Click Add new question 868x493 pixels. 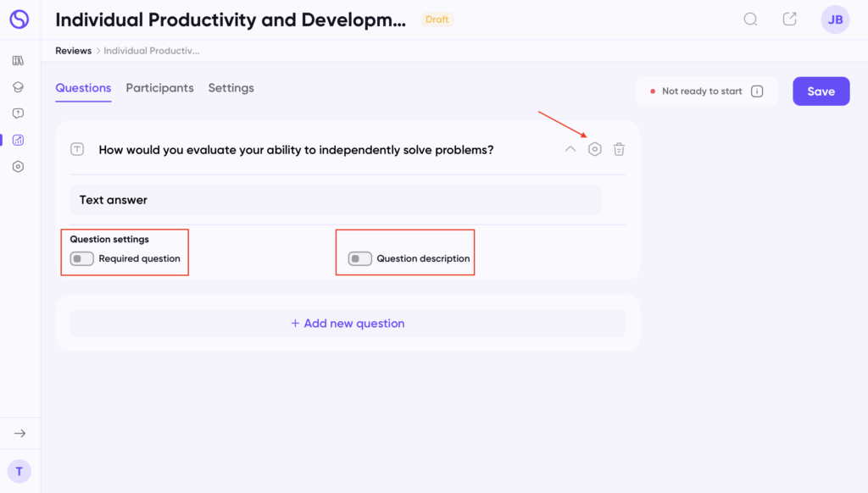[348, 324]
